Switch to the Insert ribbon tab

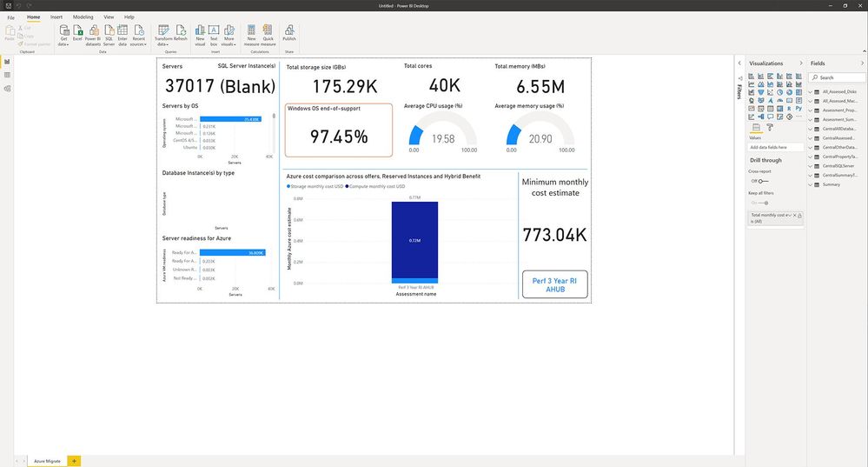tap(56, 17)
